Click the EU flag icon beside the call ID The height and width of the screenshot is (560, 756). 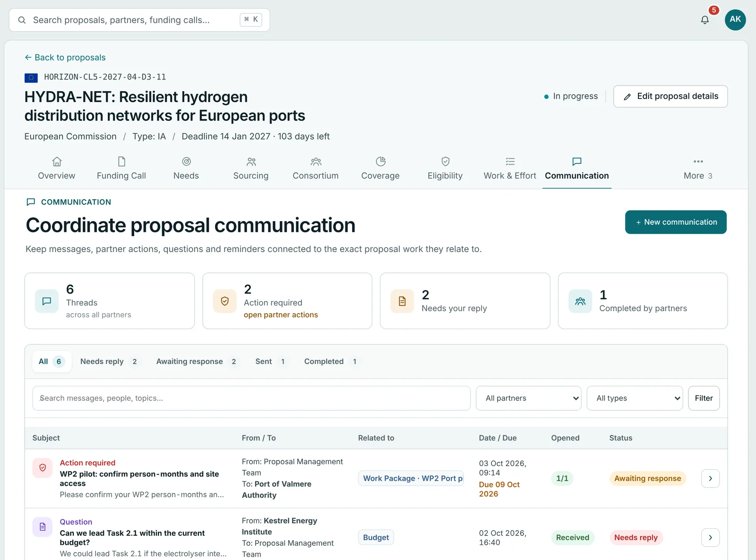tap(31, 77)
